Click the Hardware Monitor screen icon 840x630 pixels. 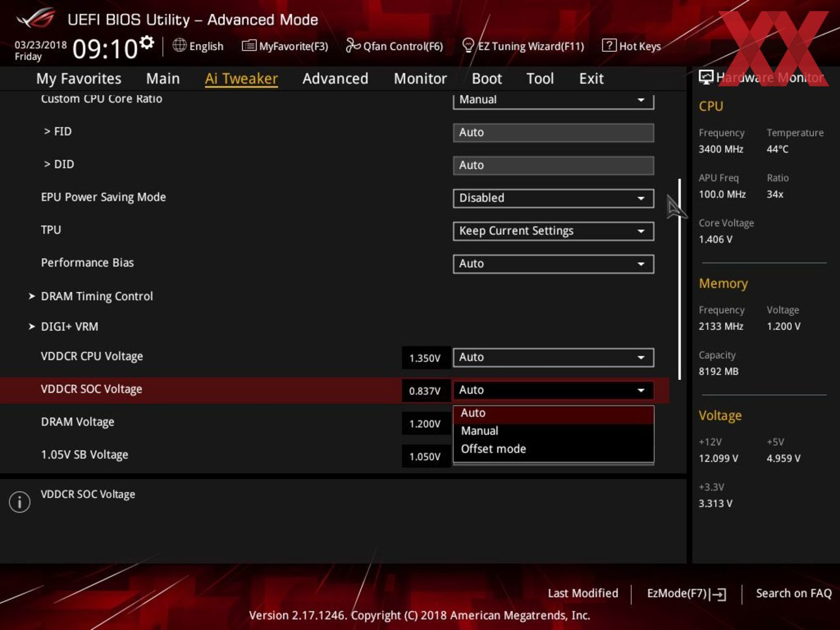pyautogui.click(x=706, y=77)
